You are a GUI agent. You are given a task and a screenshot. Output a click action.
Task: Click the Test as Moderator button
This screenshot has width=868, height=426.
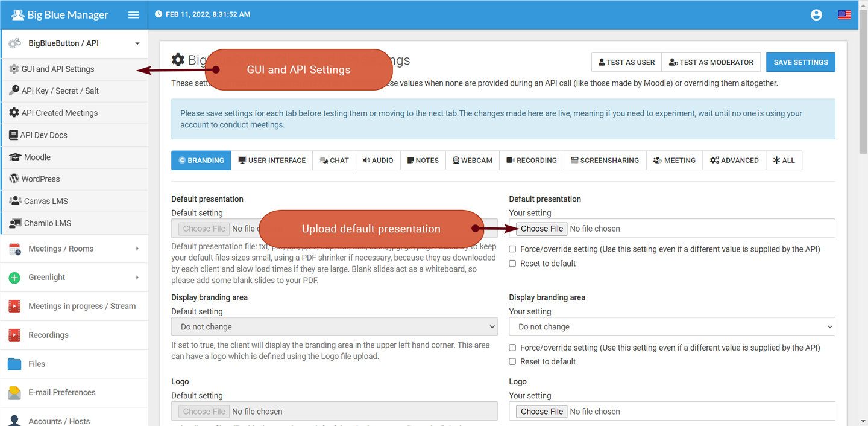[x=711, y=62]
